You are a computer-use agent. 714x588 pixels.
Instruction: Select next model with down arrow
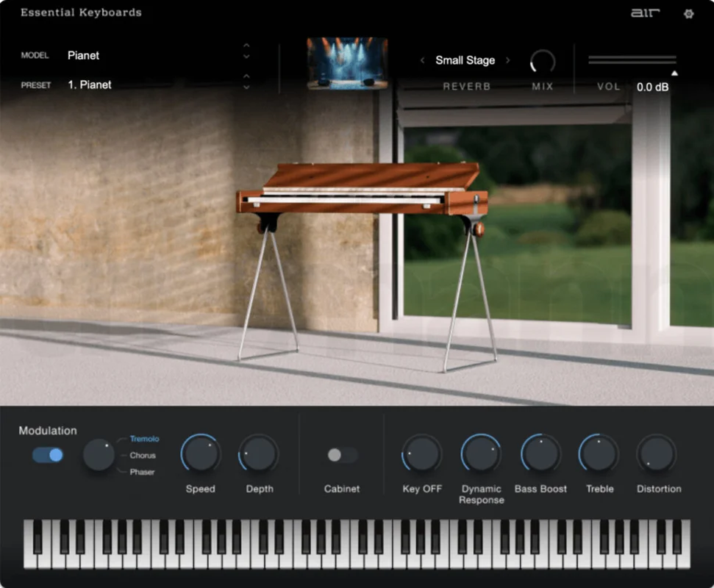pos(246,57)
